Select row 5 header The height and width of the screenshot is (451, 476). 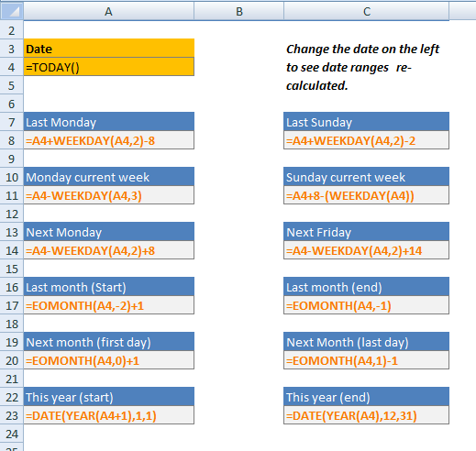coord(12,85)
